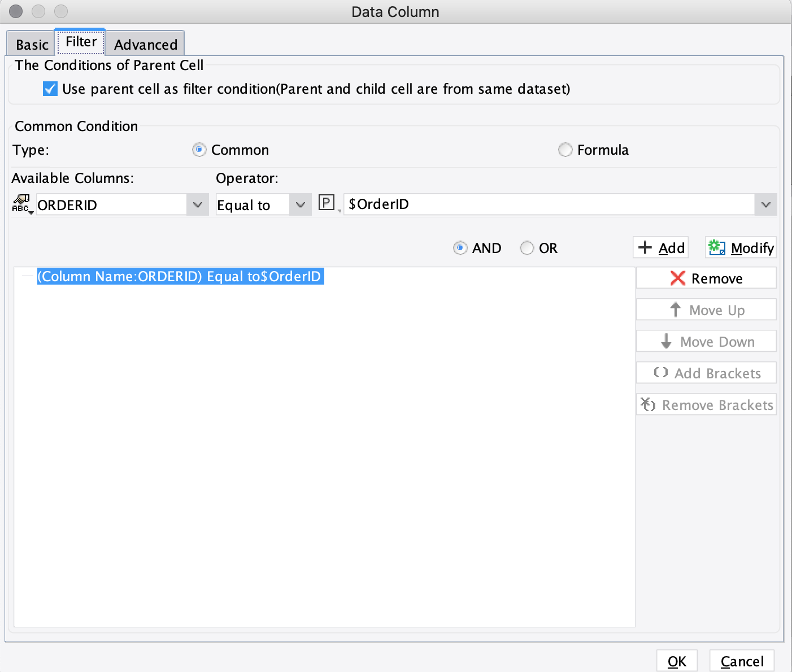
Task: Cancel the Data Column dialog
Action: click(x=742, y=661)
